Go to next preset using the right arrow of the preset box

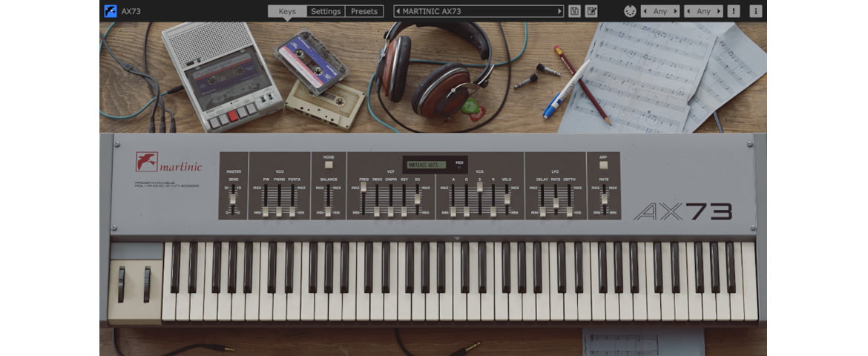coord(559,11)
